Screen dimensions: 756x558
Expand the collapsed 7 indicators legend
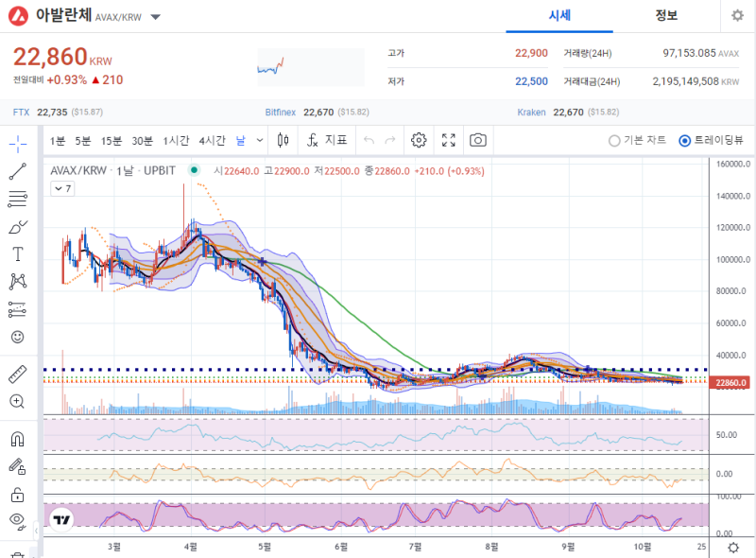click(62, 189)
